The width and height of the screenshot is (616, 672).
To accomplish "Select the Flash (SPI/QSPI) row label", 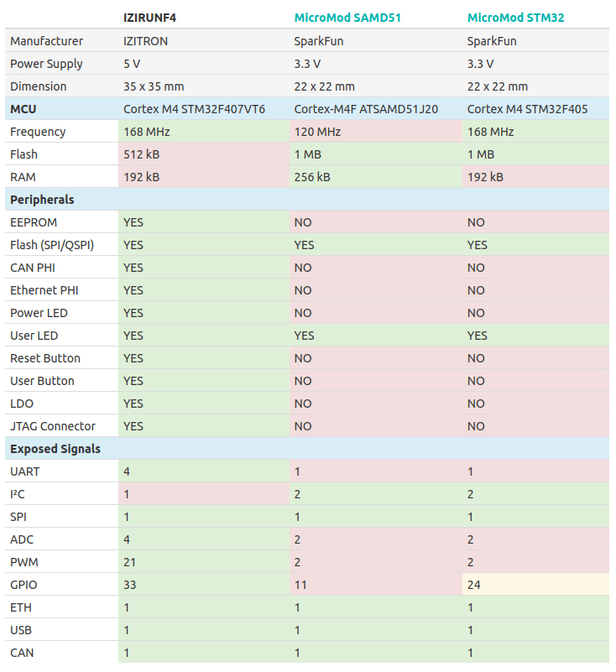I will (52, 245).
